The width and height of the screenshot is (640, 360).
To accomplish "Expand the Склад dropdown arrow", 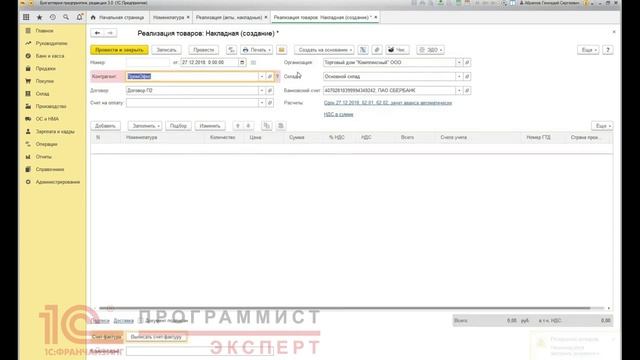I will (x=459, y=76).
